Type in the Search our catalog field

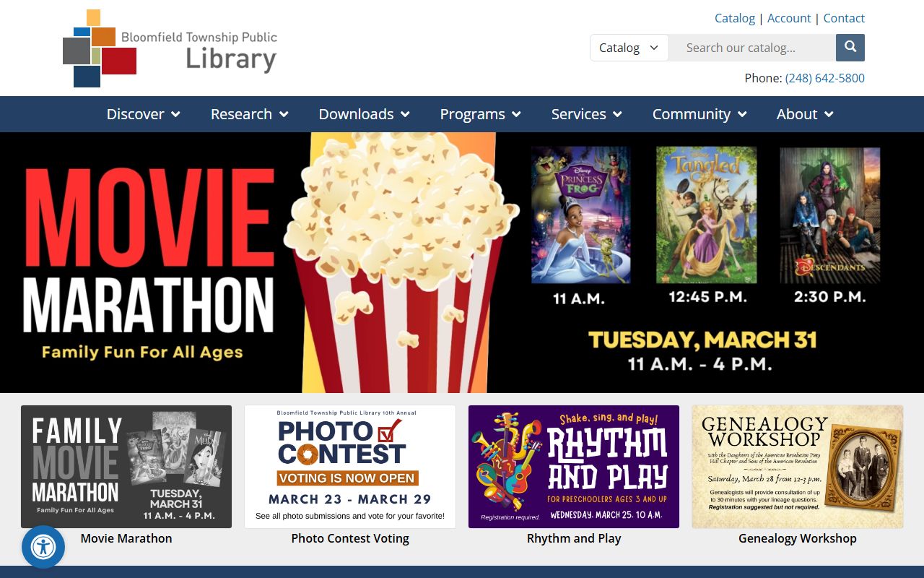(752, 48)
